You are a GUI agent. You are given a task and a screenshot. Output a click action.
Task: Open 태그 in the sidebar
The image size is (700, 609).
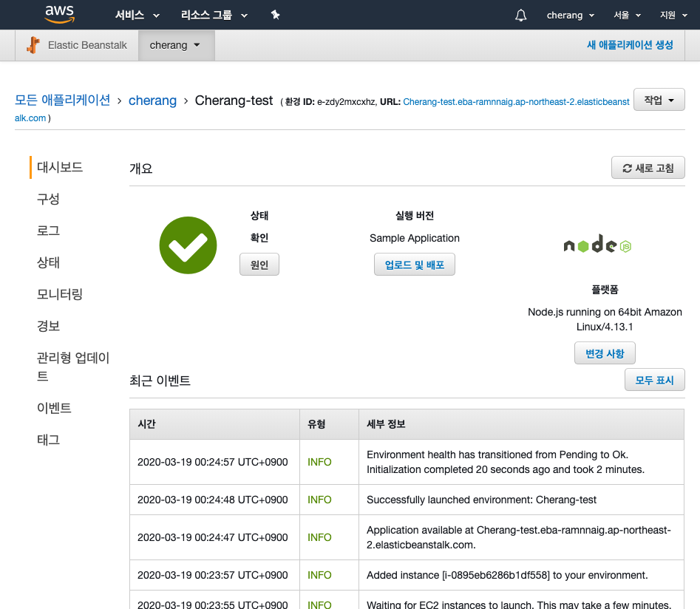pyautogui.click(x=48, y=440)
